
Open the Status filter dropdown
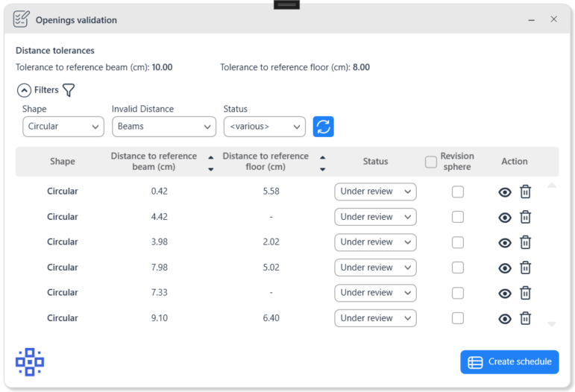click(x=265, y=127)
